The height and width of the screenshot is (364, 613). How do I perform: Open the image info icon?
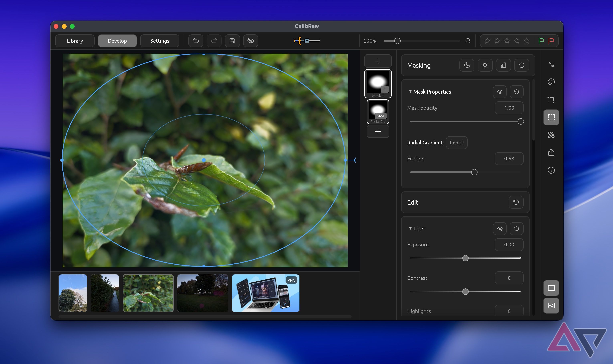(551, 170)
